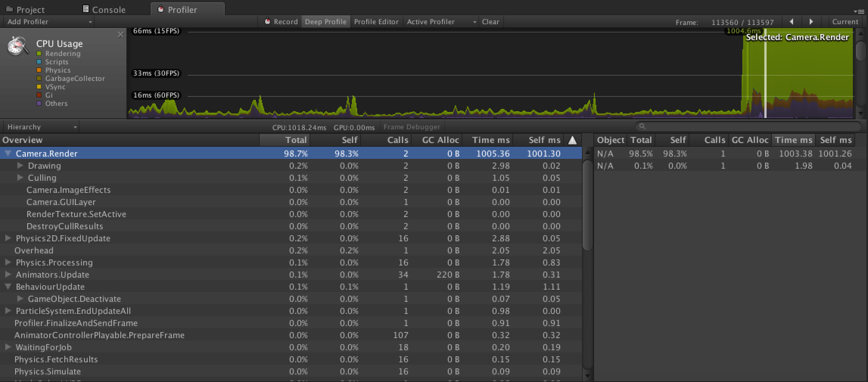Image resolution: width=868 pixels, height=382 pixels.
Task: Expand the Drawing row
Action: [x=20, y=165]
